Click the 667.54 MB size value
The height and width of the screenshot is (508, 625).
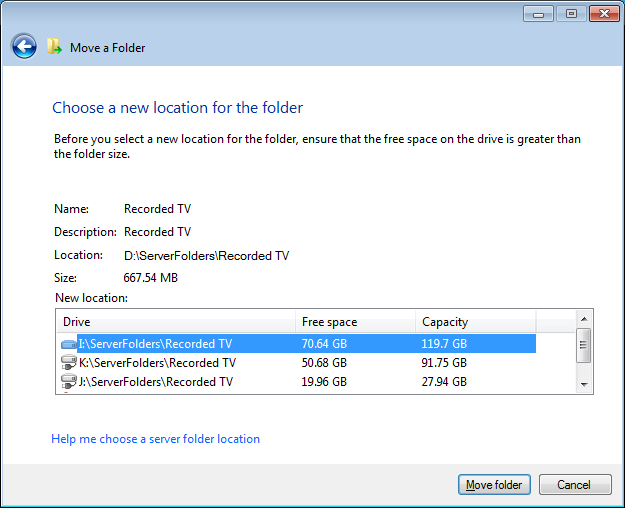click(x=151, y=278)
